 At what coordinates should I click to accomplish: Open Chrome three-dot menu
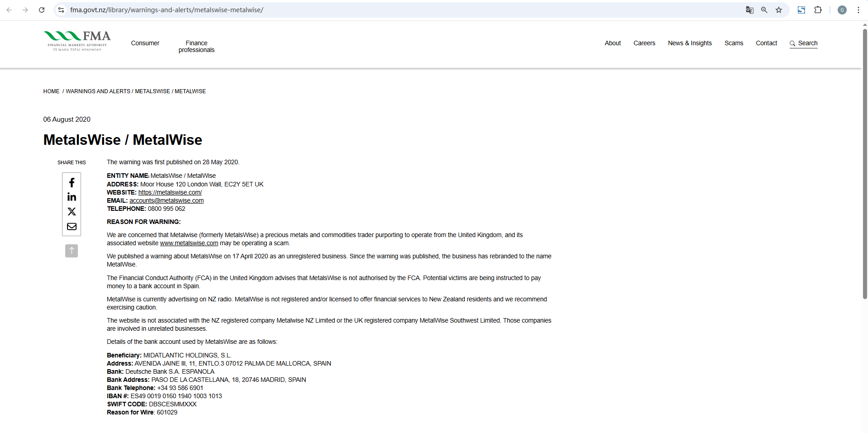coord(858,10)
